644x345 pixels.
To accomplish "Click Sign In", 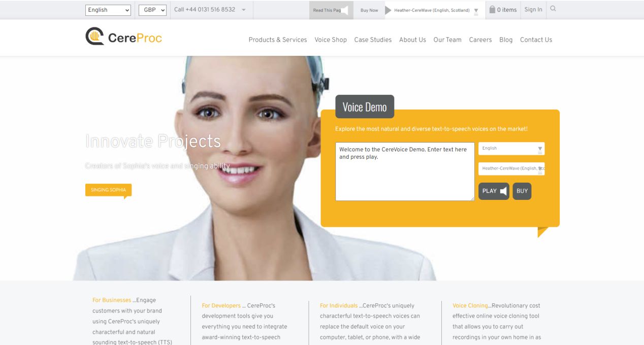I will [x=533, y=10].
